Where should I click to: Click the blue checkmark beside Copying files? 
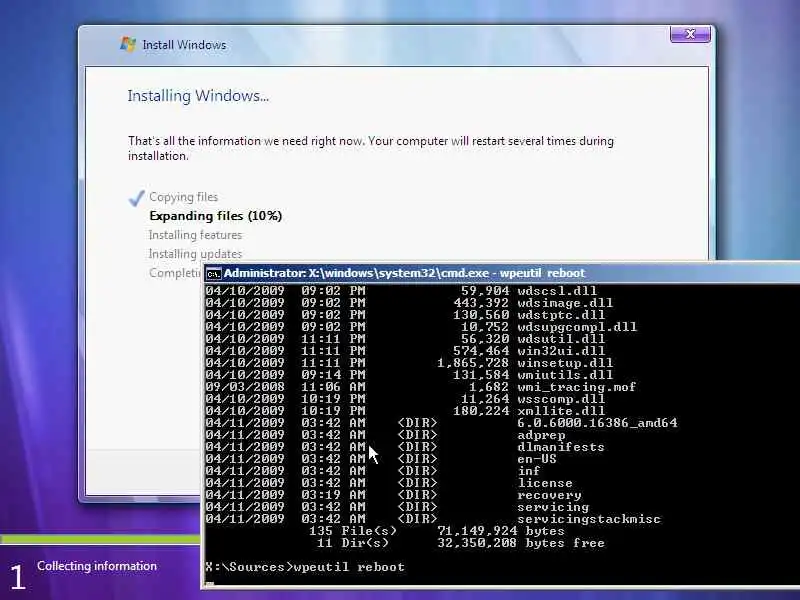(x=136, y=197)
